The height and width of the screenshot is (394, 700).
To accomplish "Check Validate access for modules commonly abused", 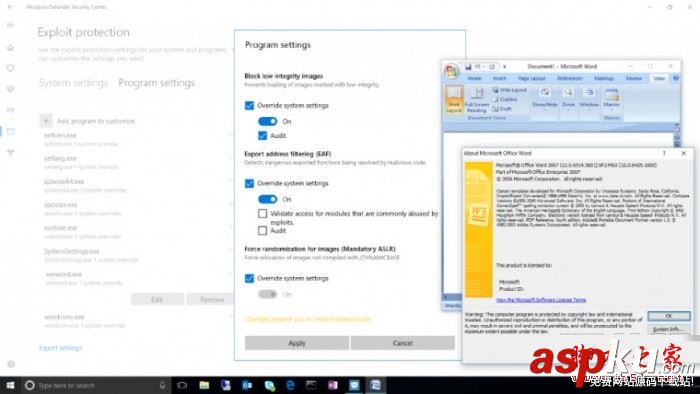I will tap(262, 213).
